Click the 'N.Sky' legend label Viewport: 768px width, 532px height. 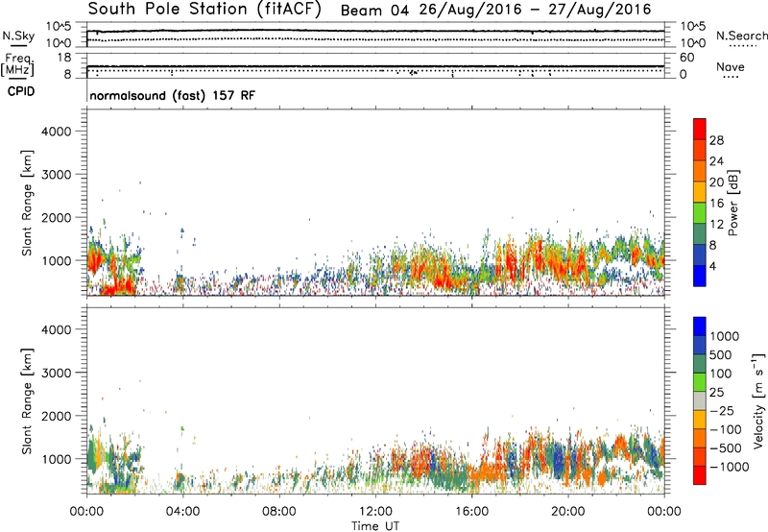[18, 36]
